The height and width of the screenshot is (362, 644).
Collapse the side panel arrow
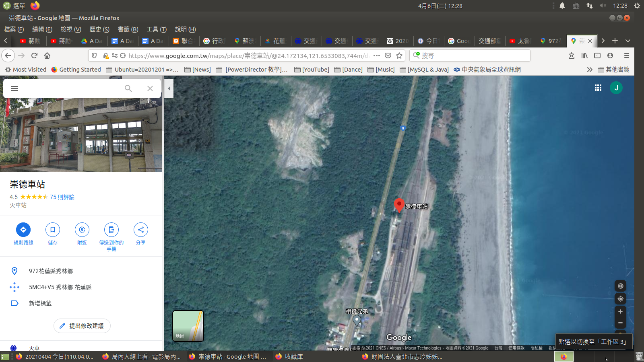click(169, 88)
